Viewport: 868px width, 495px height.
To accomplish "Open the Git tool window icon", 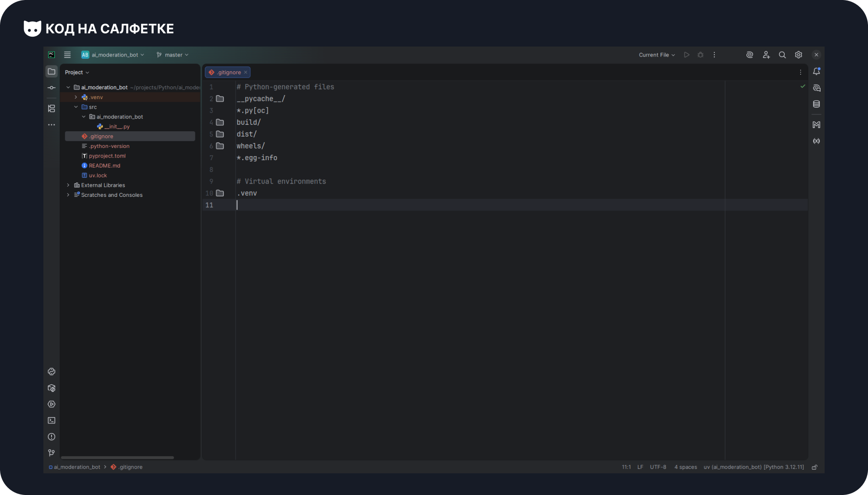I will tap(52, 453).
